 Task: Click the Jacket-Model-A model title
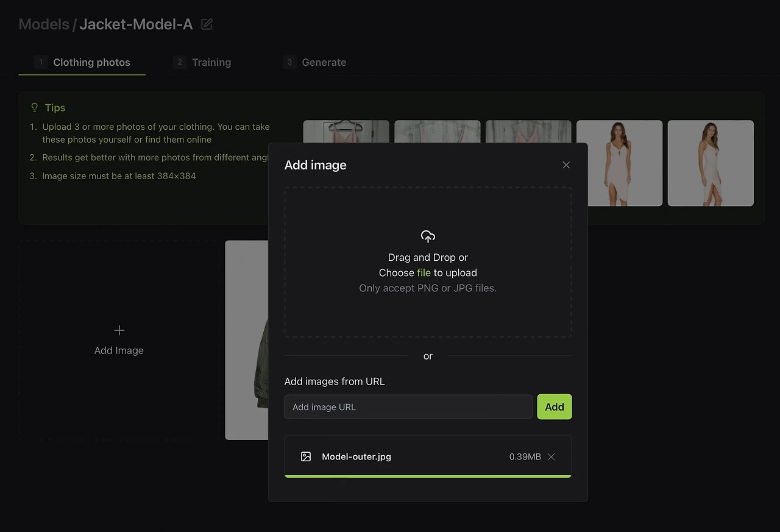click(136, 24)
